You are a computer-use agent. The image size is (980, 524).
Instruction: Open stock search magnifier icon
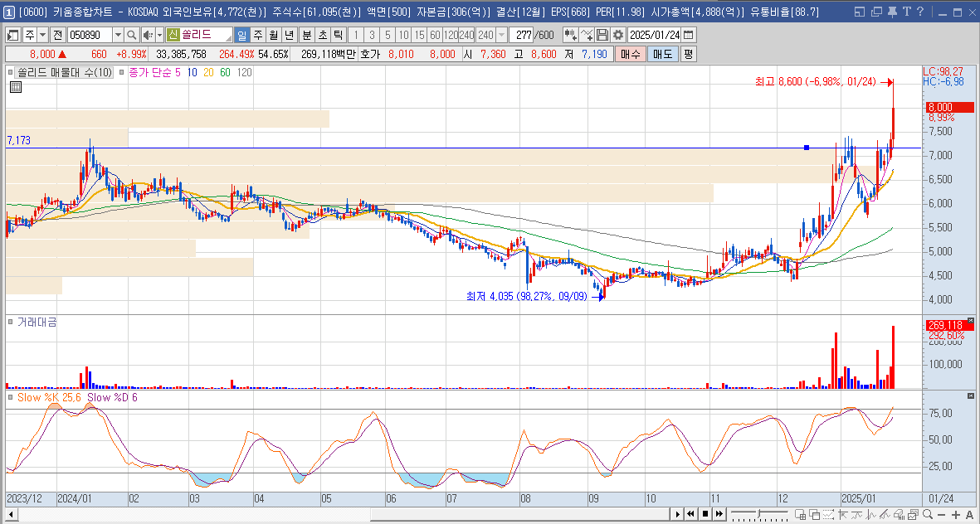click(133, 34)
